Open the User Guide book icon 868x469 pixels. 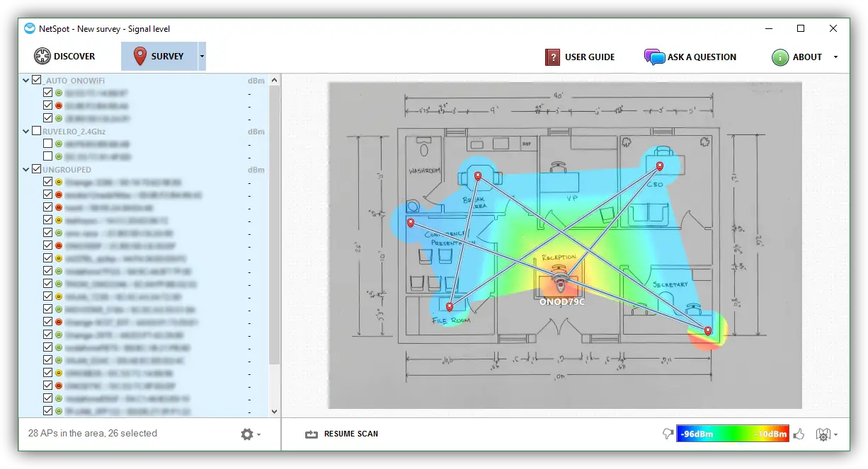pos(553,57)
